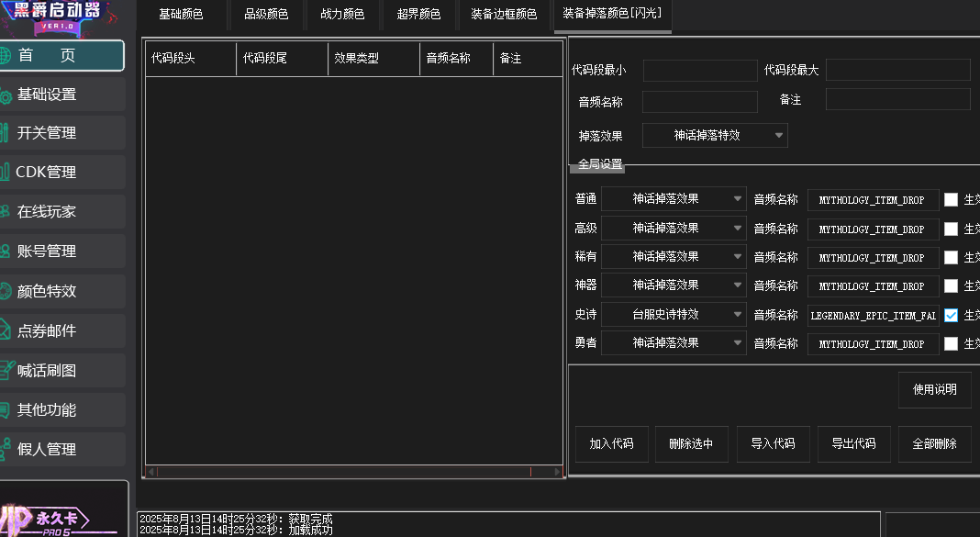The height and width of the screenshot is (537, 980).
Task: Click the code table's horizontal scrollbar
Action: pyautogui.click(x=353, y=472)
